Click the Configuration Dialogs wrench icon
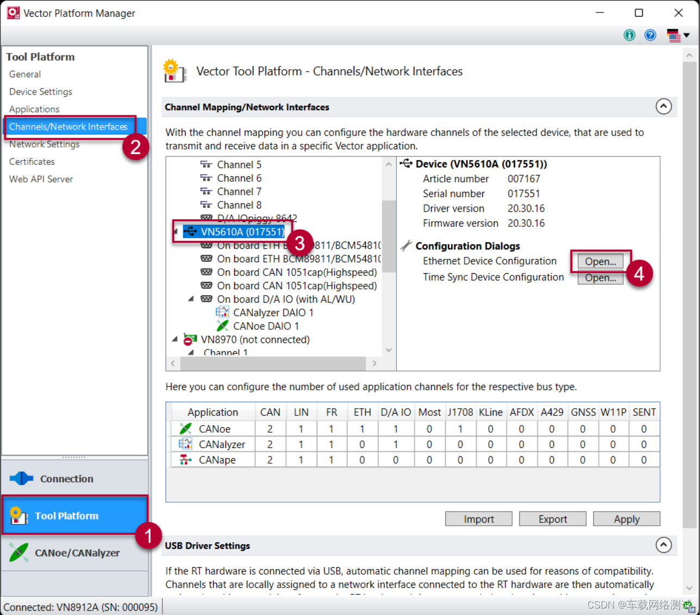This screenshot has height=615, width=700. click(x=406, y=246)
